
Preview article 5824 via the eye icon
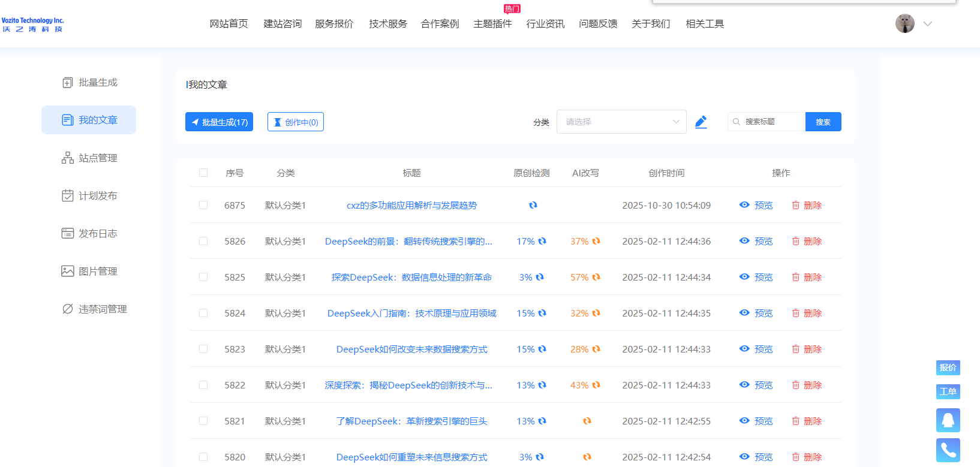pyautogui.click(x=744, y=313)
